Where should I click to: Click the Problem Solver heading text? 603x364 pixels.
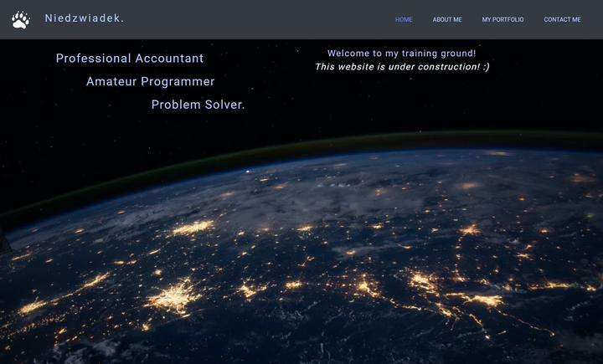tap(197, 105)
